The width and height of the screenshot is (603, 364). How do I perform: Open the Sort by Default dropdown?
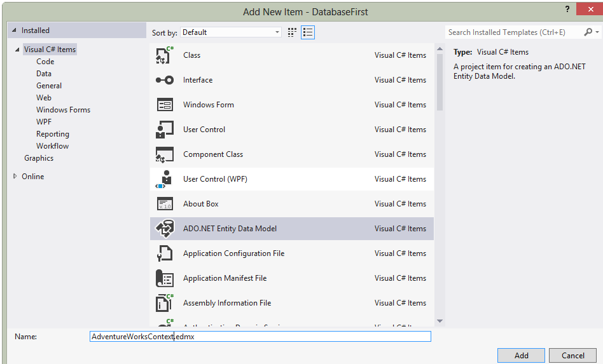tap(231, 32)
